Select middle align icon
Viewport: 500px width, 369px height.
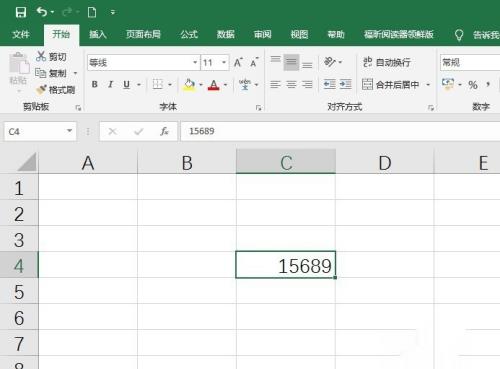coord(291,62)
